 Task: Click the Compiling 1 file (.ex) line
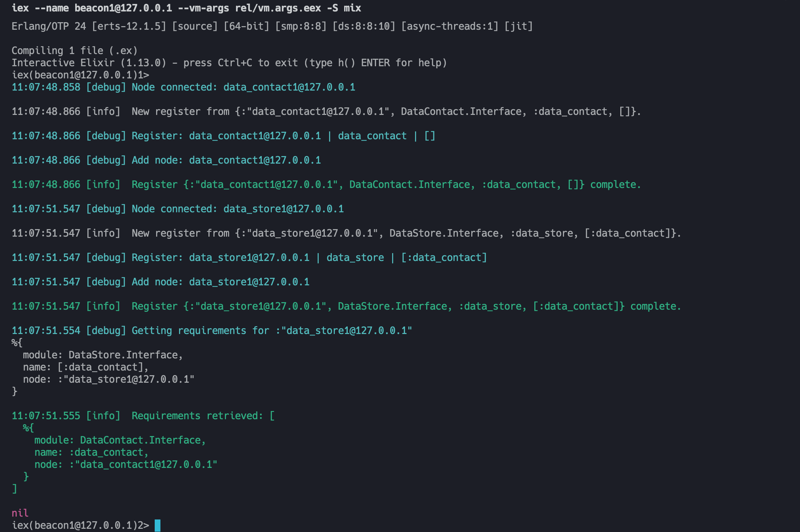[74, 50]
